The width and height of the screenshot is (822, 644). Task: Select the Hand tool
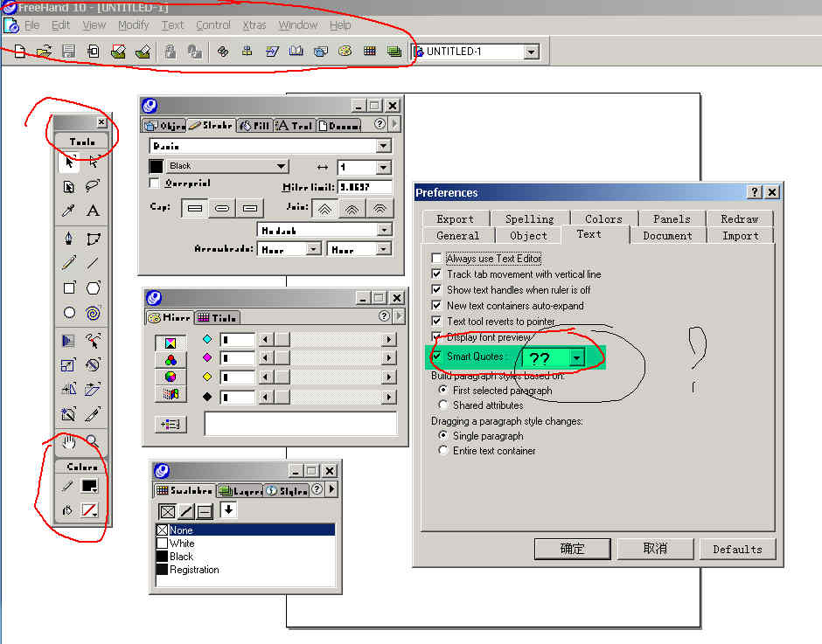(69, 442)
